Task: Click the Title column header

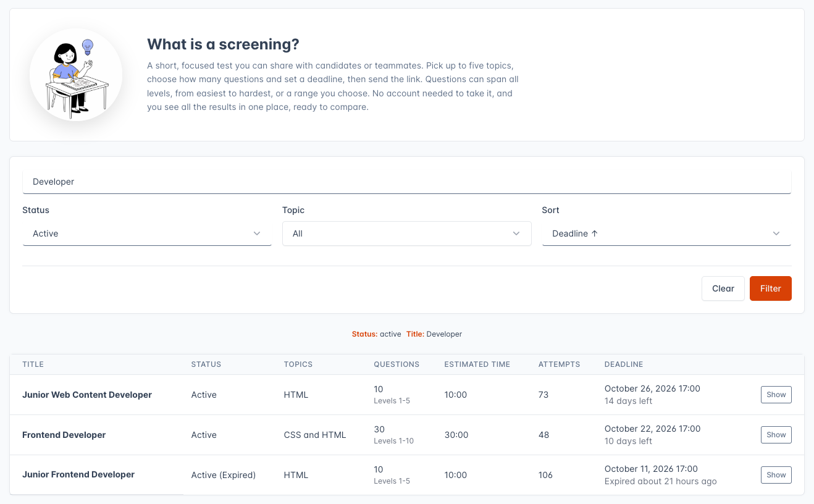Action: tap(33, 364)
